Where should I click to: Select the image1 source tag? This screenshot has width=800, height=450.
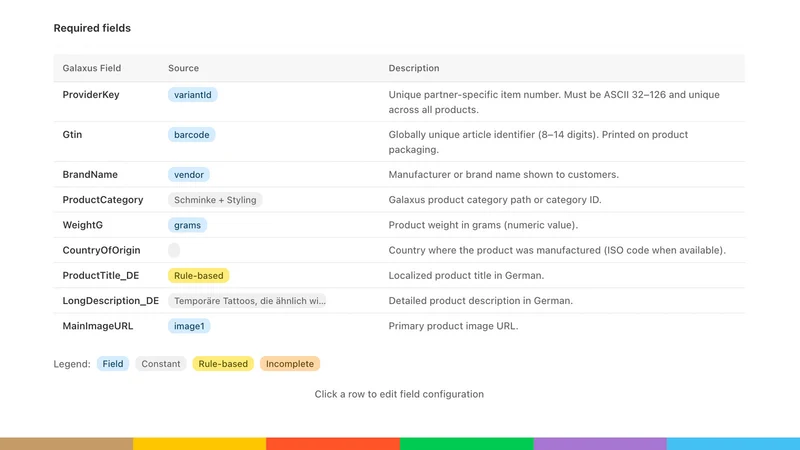tap(189, 326)
